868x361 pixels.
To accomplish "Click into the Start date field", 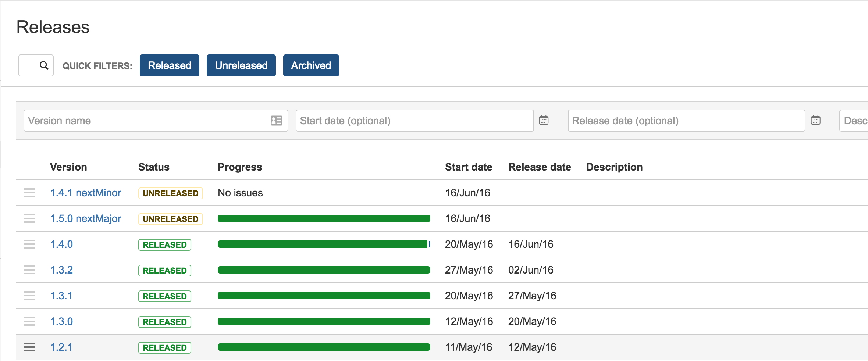I will [x=414, y=121].
